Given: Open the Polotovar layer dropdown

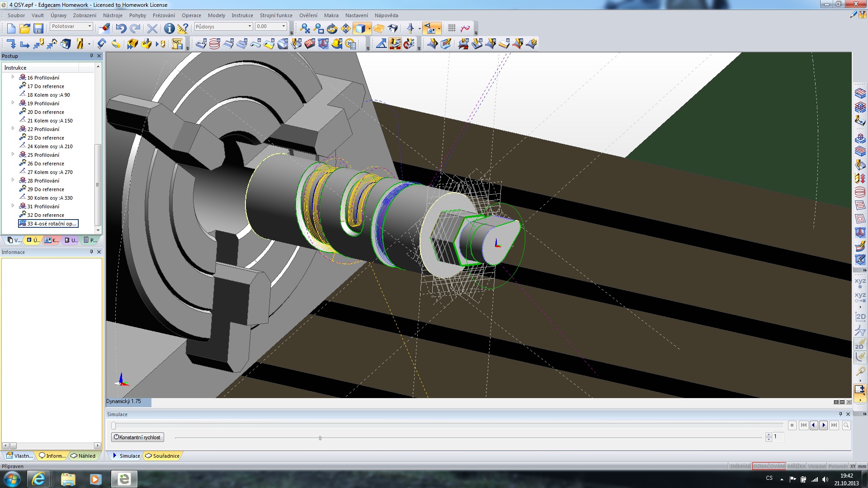Looking at the screenshot, I should tap(90, 27).
